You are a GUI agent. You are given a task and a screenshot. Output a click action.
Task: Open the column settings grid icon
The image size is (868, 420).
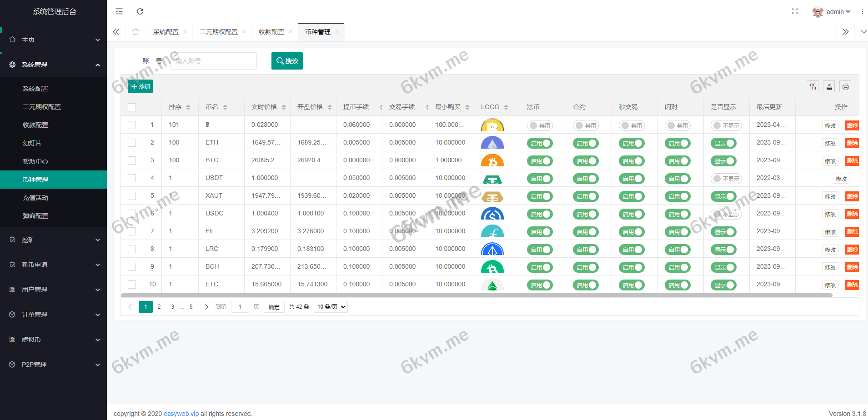[813, 86]
